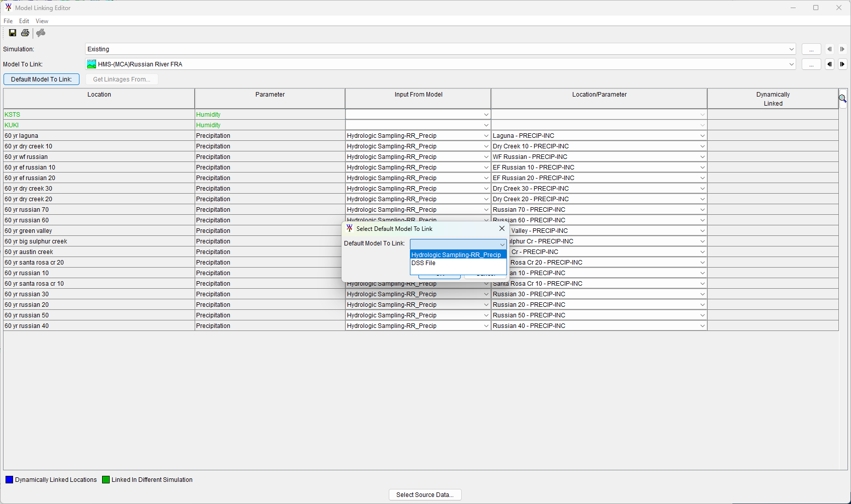Save changes with the floppy disk toolbar icon
851x504 pixels.
point(13,33)
